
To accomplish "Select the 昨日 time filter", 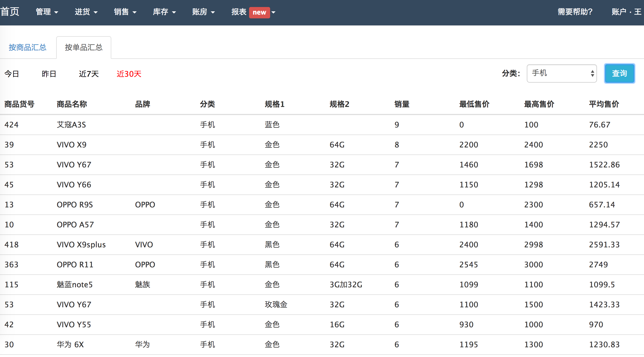I will 49,74.
